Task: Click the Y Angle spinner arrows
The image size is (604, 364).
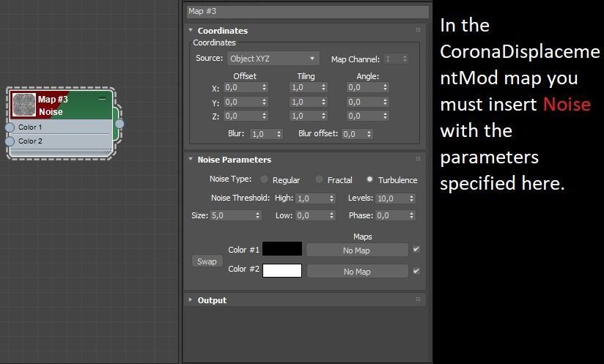Action: click(386, 102)
